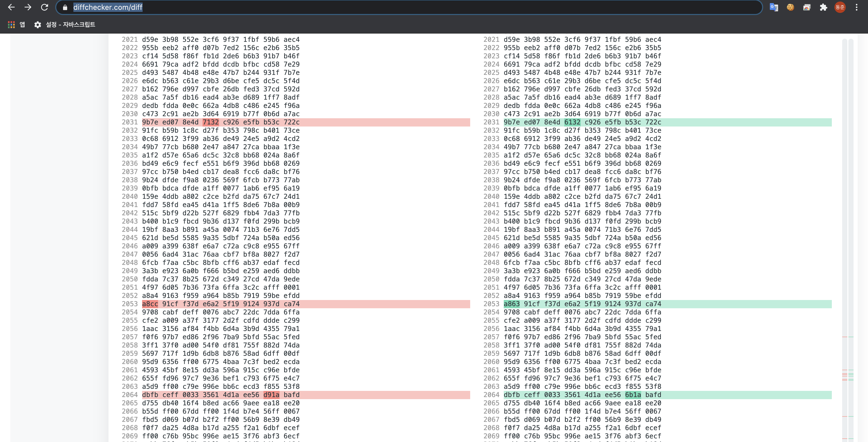Select the a8cc highlighted red cell

tap(150, 304)
